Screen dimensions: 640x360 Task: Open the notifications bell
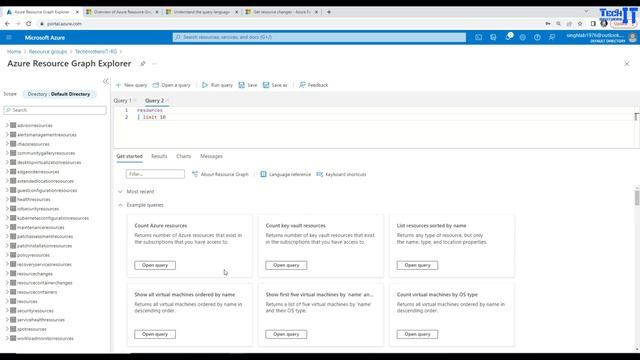click(508, 37)
